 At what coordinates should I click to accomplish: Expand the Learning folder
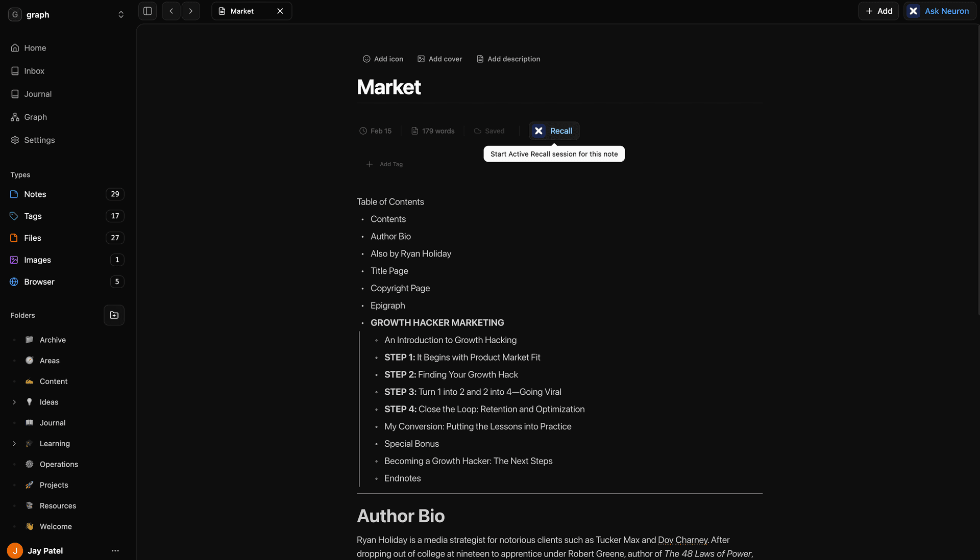pyautogui.click(x=14, y=444)
